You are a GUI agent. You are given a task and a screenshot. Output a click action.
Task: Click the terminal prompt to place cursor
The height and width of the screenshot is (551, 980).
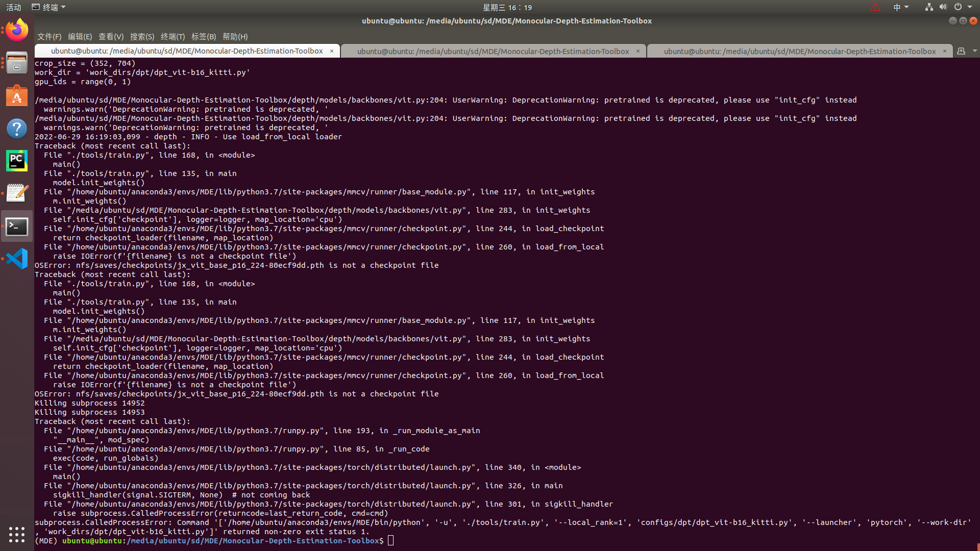click(x=390, y=540)
